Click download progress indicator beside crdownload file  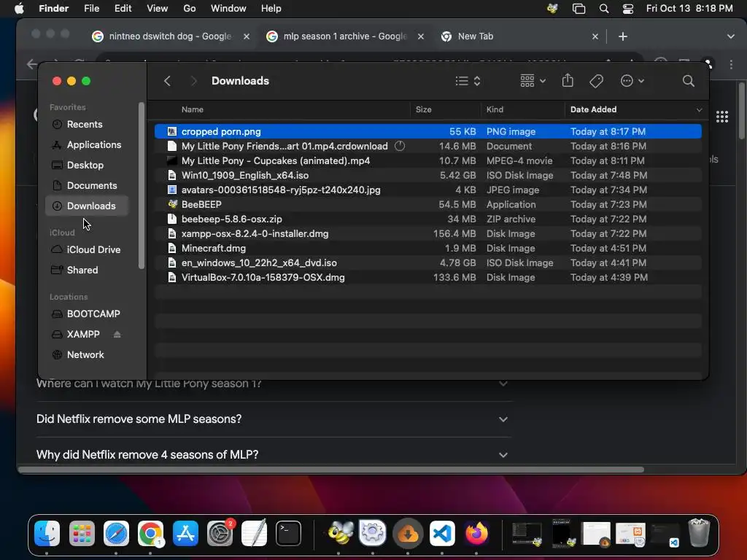[400, 146]
